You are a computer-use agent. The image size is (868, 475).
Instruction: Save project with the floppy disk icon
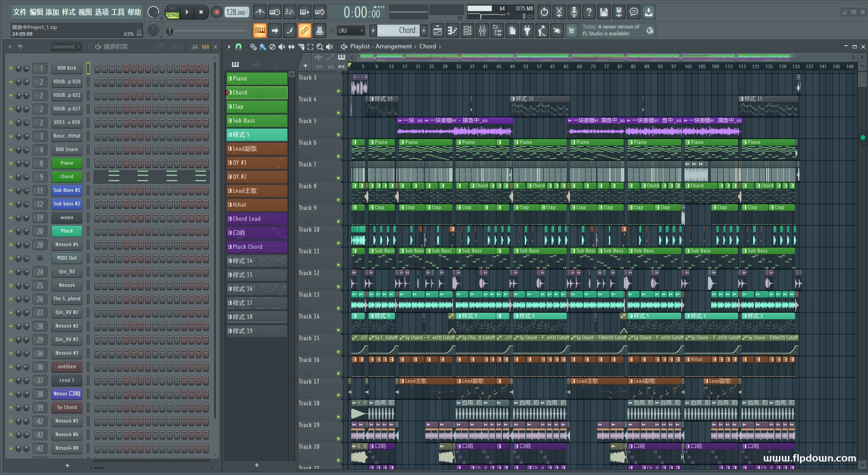pyautogui.click(x=604, y=12)
